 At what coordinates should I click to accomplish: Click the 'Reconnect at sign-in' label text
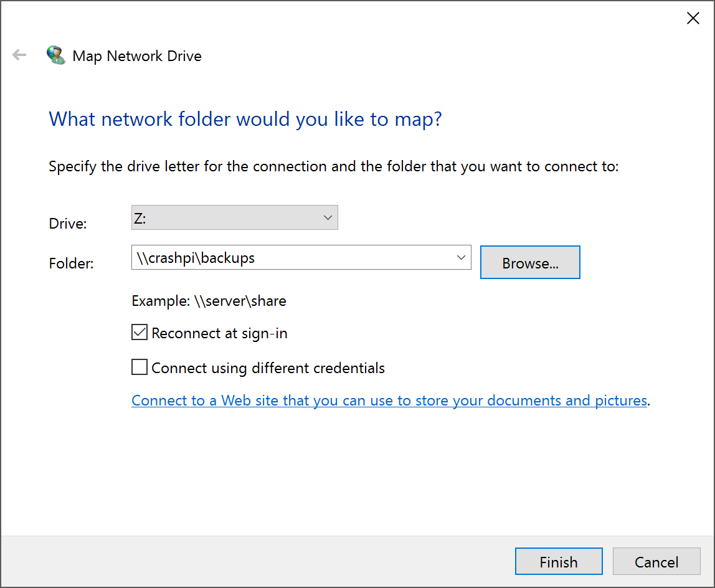(219, 333)
